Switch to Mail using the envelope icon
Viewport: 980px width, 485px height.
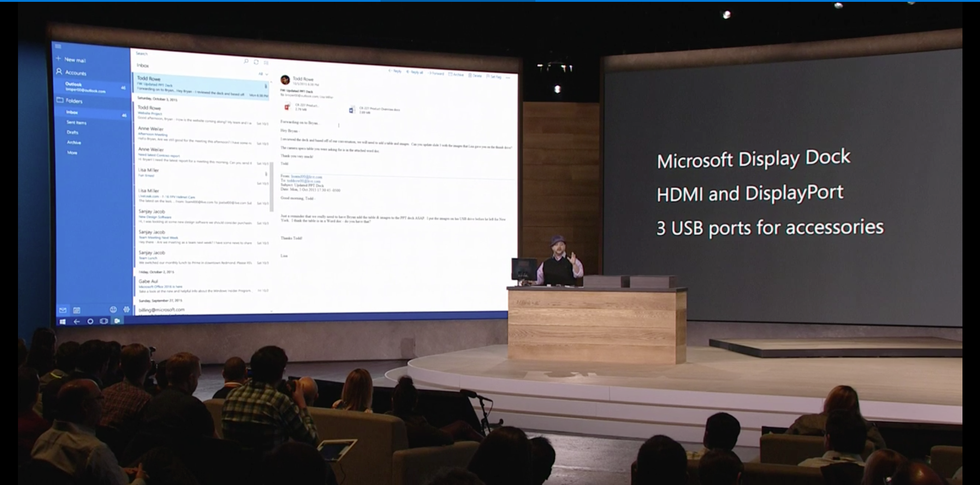coord(63,310)
